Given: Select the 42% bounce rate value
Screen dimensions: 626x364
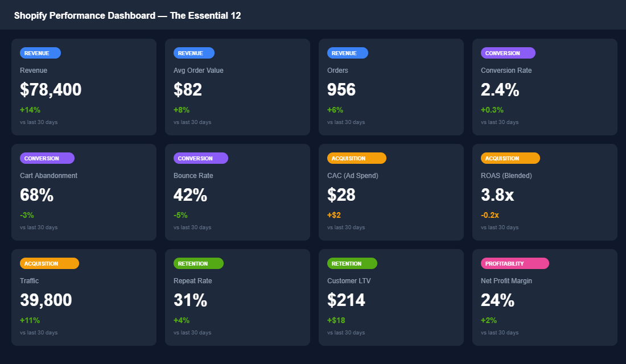Looking at the screenshot, I should (x=191, y=195).
